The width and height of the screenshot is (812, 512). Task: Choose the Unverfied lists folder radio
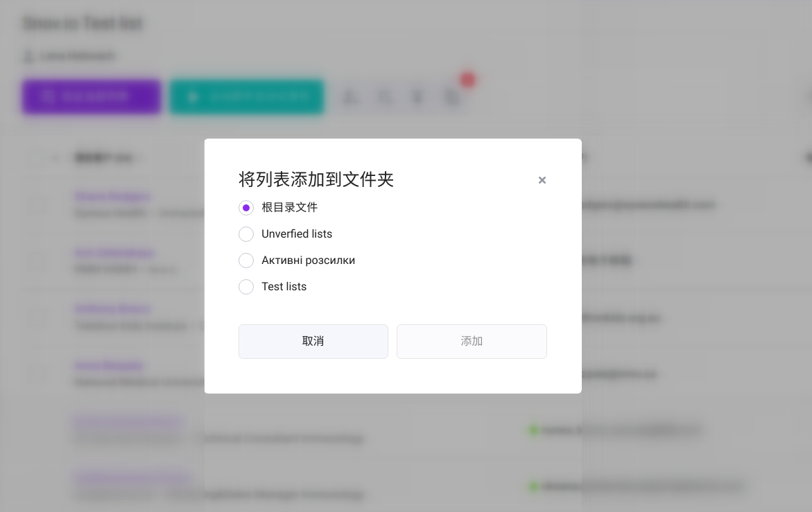tap(246, 234)
